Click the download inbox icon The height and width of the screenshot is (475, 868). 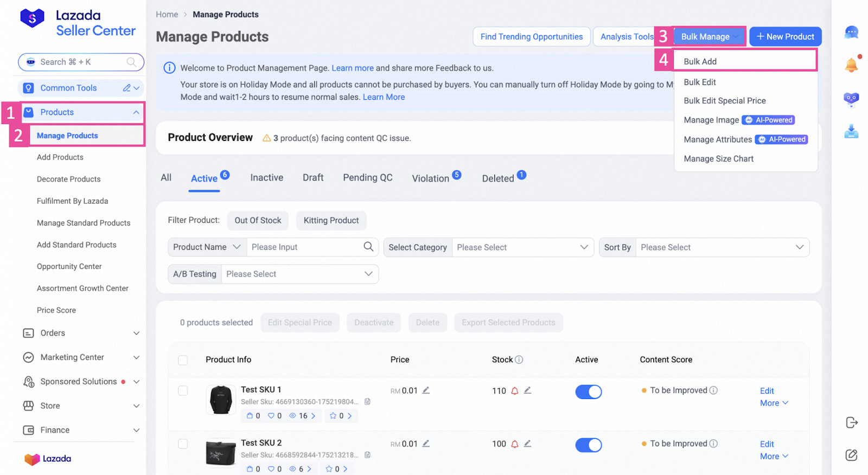click(851, 131)
